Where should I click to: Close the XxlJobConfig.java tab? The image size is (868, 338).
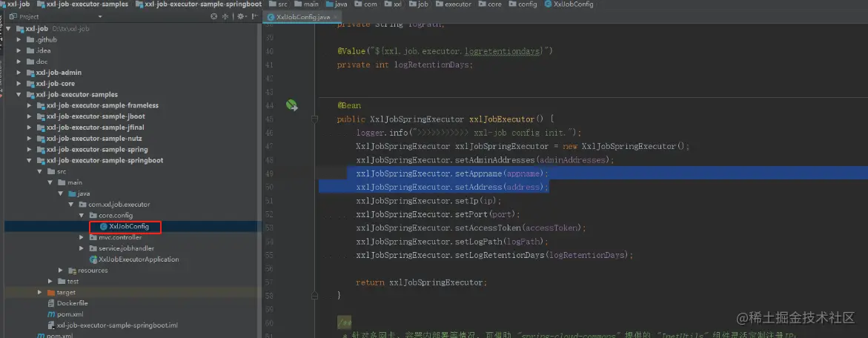click(x=337, y=17)
